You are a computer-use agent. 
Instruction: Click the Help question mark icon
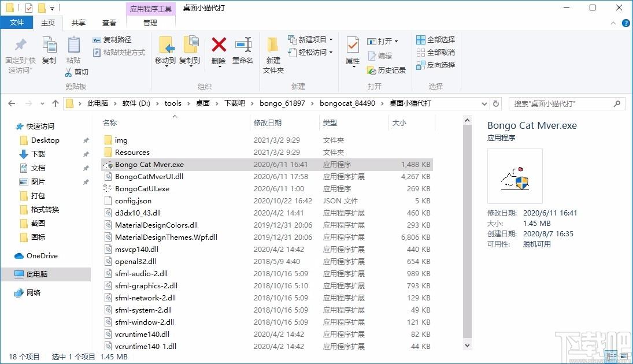point(625,23)
